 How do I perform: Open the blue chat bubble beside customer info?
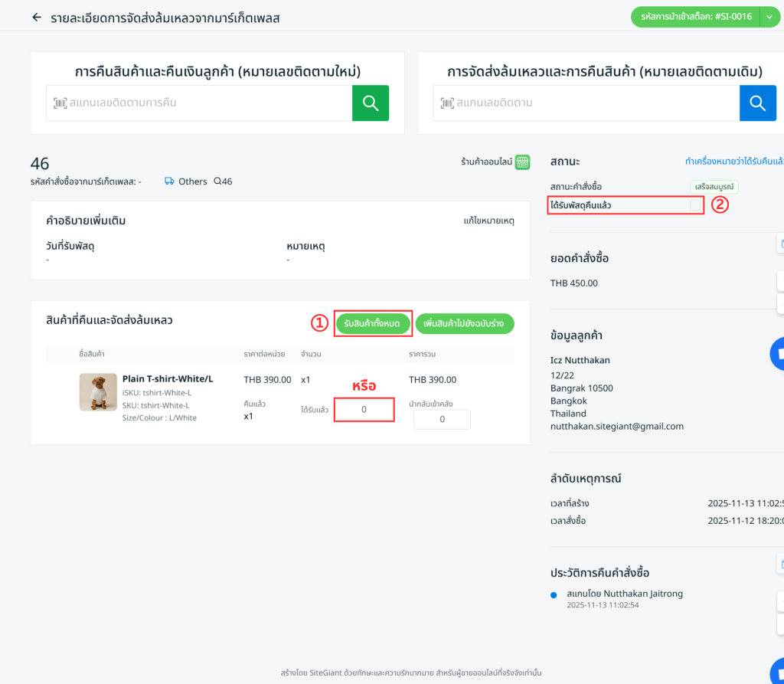pyautogui.click(x=777, y=353)
